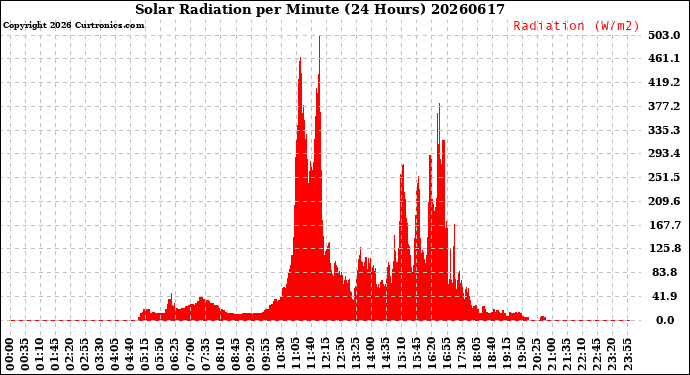
Task: Click the 08:10 time axis label
Action: click(x=221, y=355)
